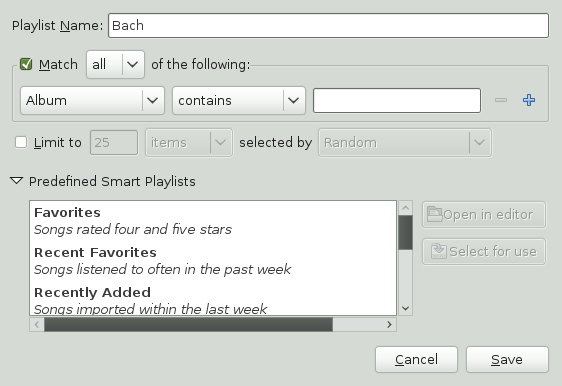Open the Match 'all' dropdown
Image resolution: width=562 pixels, height=386 pixels.
[x=115, y=65]
